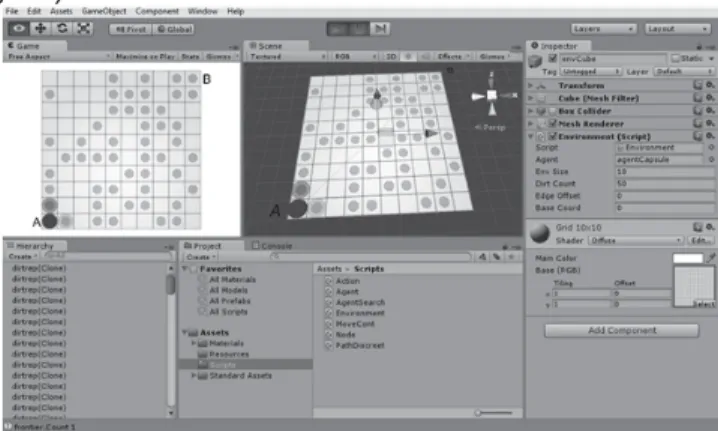Toggle the Box Collider enabled checkbox
This screenshot has height=431, width=718.
pos(553,111)
